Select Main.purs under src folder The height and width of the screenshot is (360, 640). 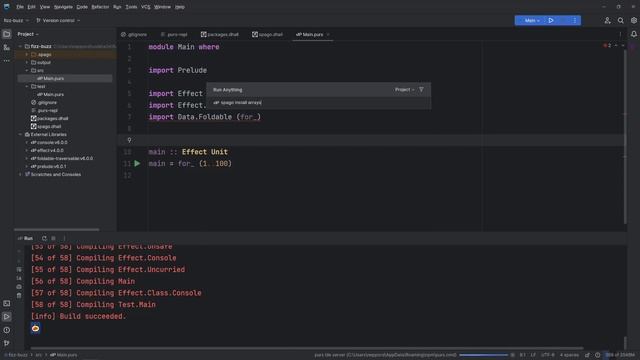point(65,78)
